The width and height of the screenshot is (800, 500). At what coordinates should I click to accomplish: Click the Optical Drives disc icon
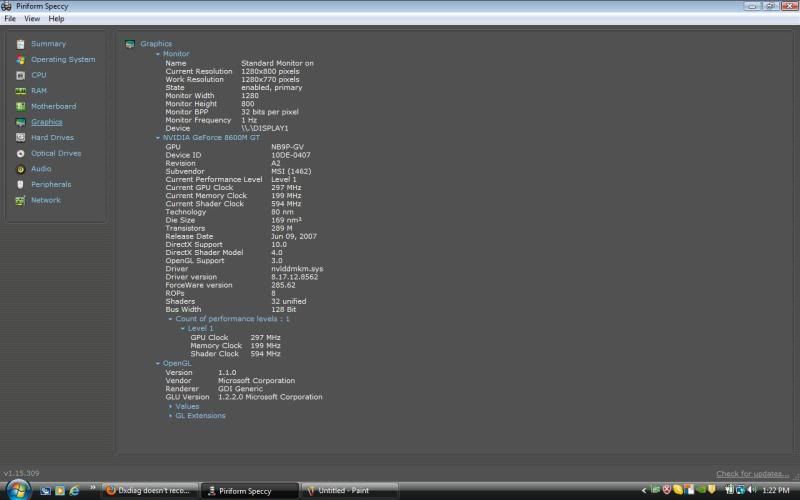[20, 154]
